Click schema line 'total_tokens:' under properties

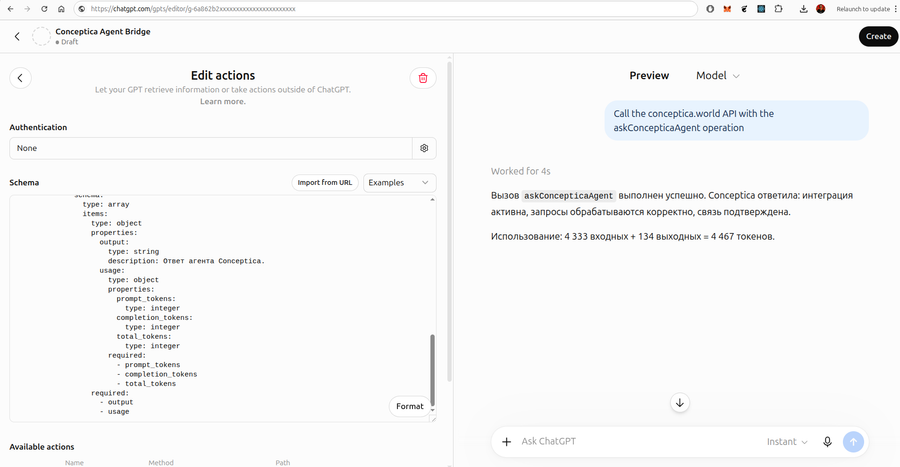click(x=143, y=337)
